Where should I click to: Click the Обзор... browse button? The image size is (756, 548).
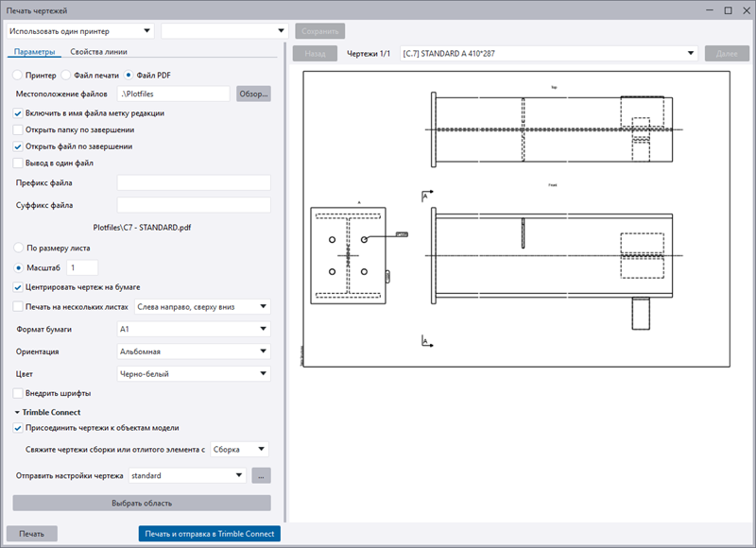pos(253,94)
